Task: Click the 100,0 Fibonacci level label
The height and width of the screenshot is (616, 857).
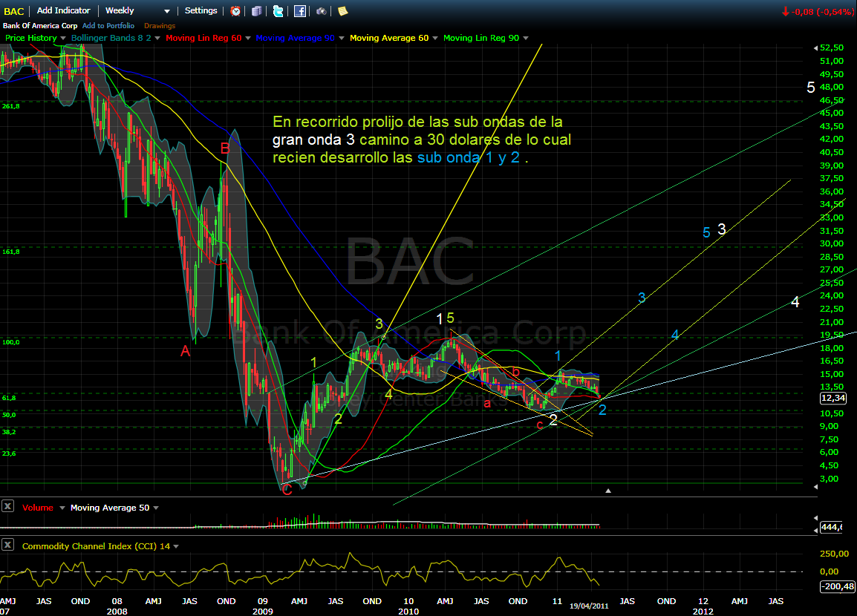Action: 11,342
